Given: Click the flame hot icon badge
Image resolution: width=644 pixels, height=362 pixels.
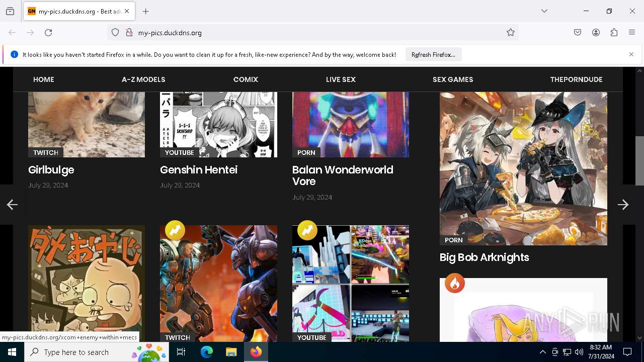Looking at the screenshot, I should [x=455, y=284].
